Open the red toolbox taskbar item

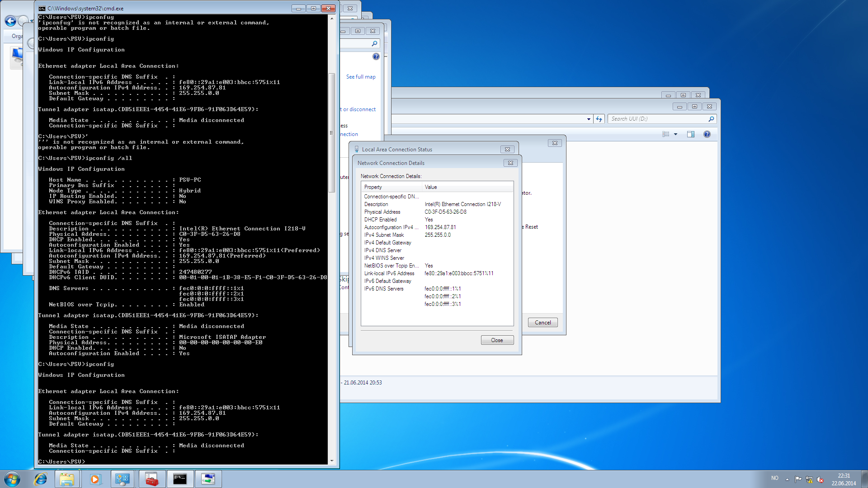[x=151, y=479]
